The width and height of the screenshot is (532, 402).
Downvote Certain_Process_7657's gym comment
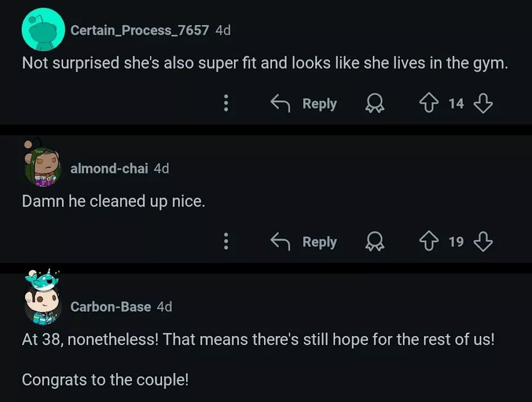tap(482, 103)
